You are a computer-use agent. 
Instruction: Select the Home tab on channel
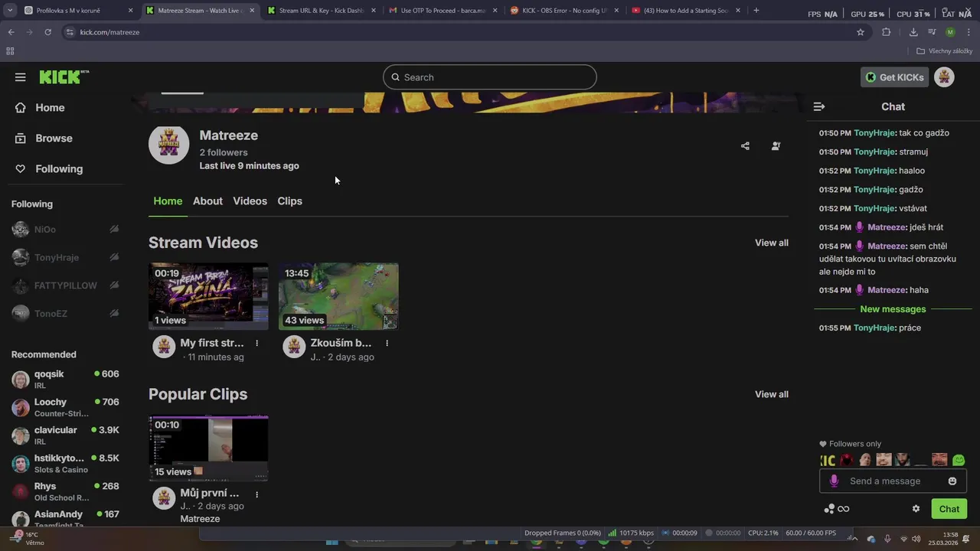pyautogui.click(x=168, y=201)
